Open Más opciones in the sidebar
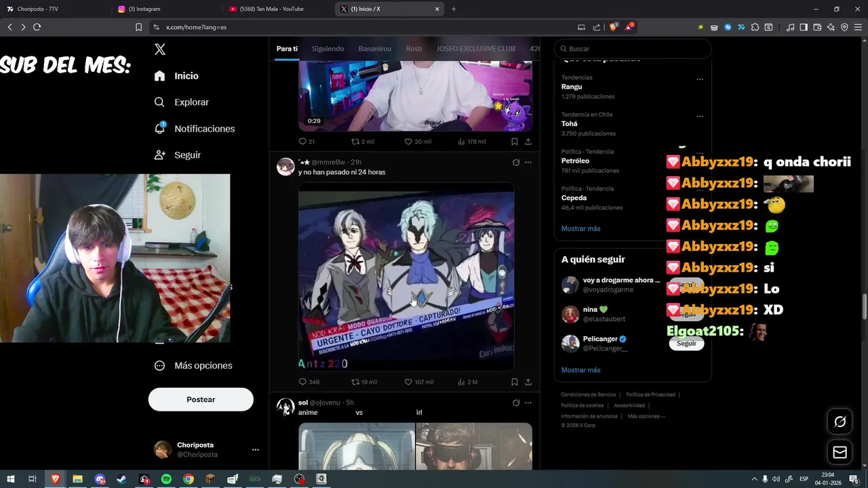The image size is (868, 488). pyautogui.click(x=193, y=365)
